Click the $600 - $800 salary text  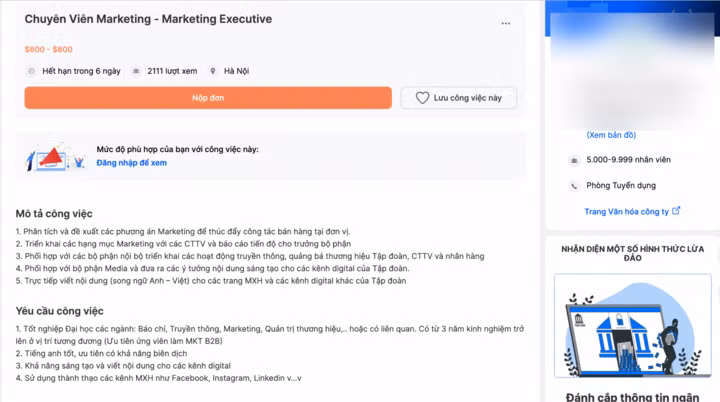click(x=49, y=49)
